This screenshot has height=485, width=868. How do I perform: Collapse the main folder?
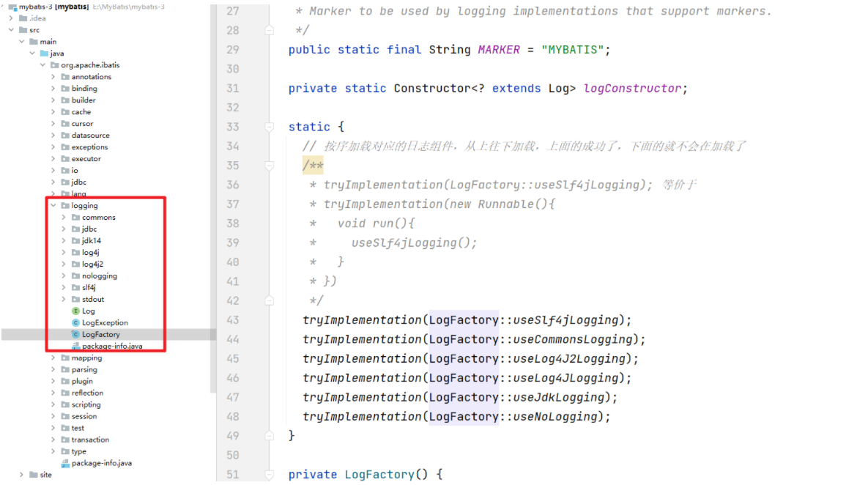[x=22, y=42]
